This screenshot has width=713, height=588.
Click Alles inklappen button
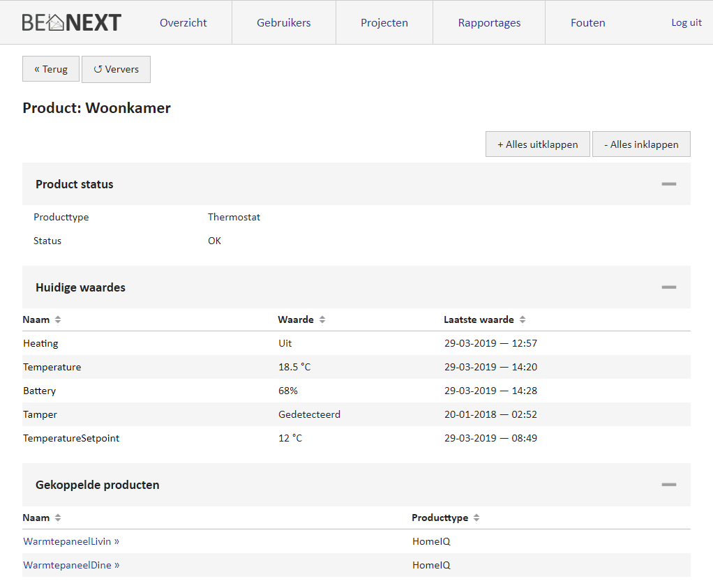click(x=641, y=144)
